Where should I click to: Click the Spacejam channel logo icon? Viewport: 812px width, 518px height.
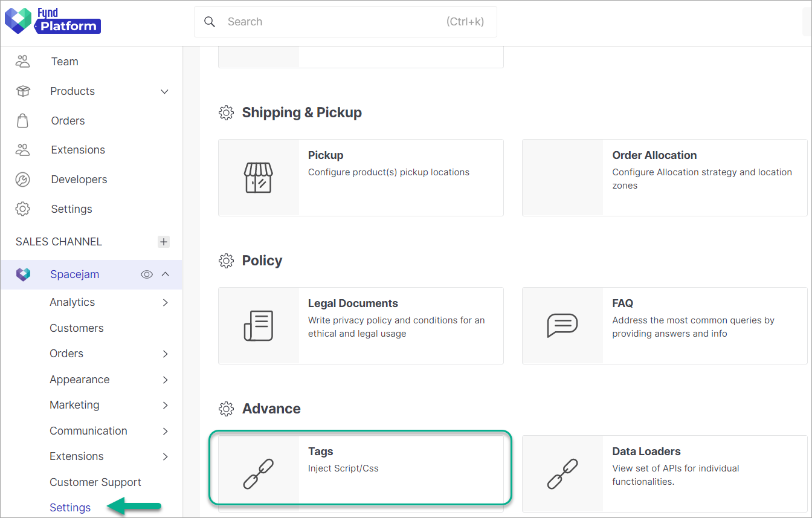point(23,274)
